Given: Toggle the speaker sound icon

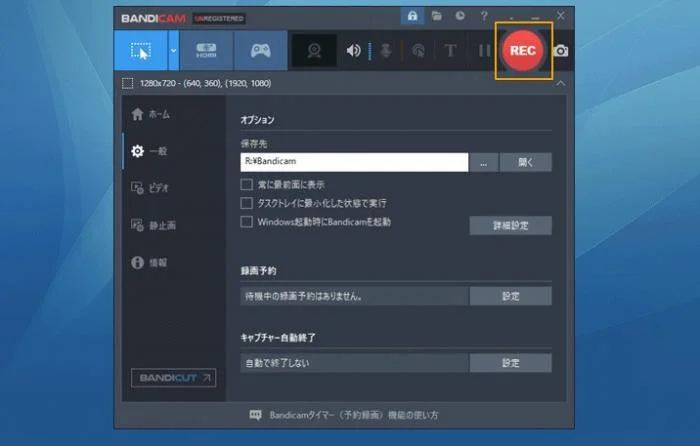Looking at the screenshot, I should pos(353,50).
